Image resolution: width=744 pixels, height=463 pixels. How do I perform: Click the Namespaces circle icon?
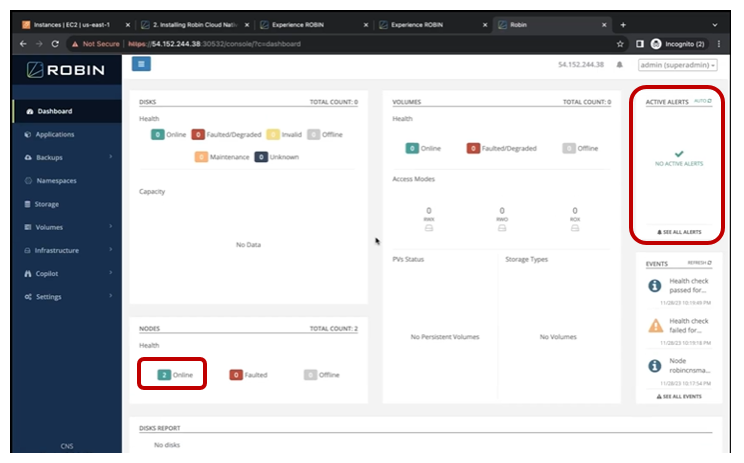click(x=28, y=181)
